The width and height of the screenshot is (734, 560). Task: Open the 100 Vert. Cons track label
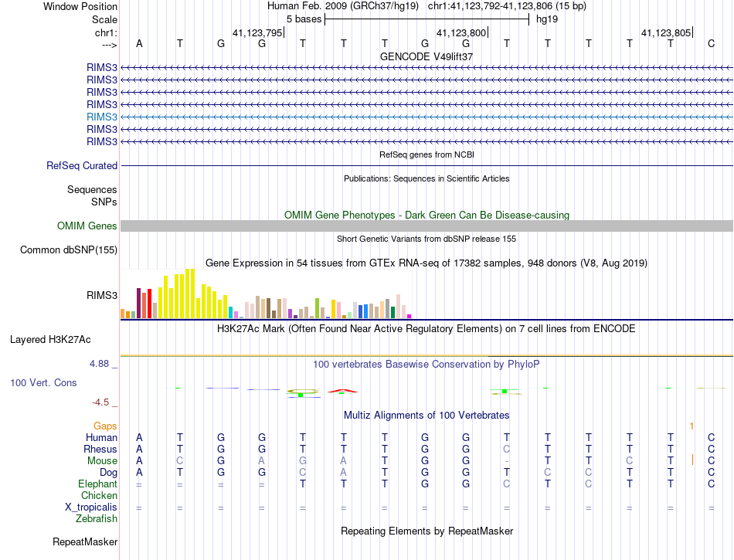coord(43,382)
